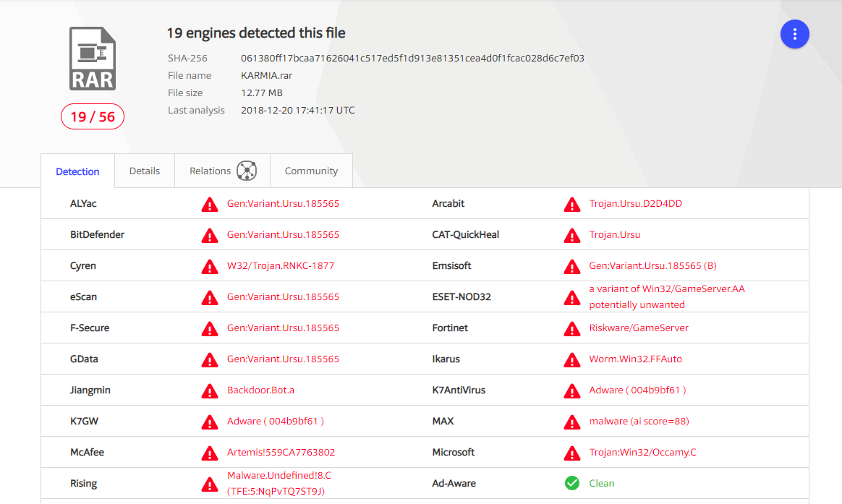Click the warning icon beside Jiangmin
The height and width of the screenshot is (504, 842).
(210, 391)
